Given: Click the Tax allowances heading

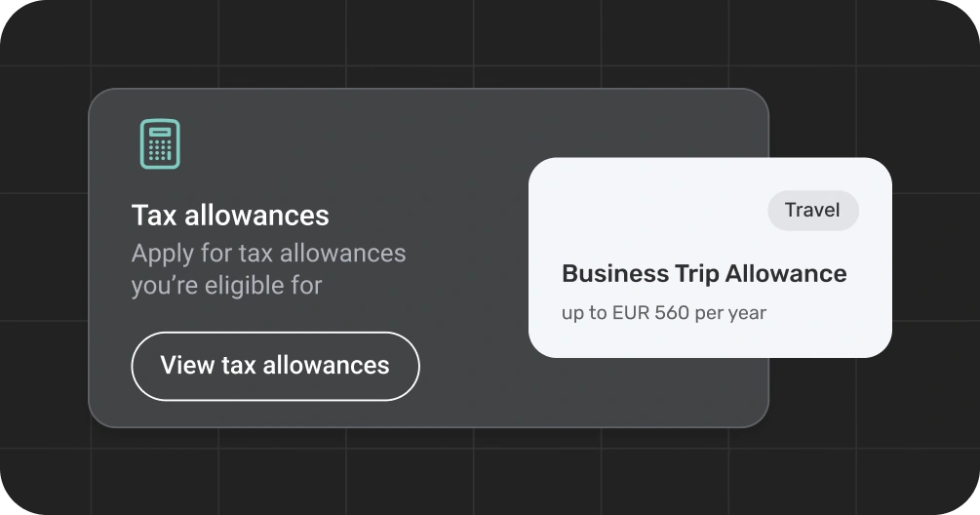Looking at the screenshot, I should tap(230, 215).
